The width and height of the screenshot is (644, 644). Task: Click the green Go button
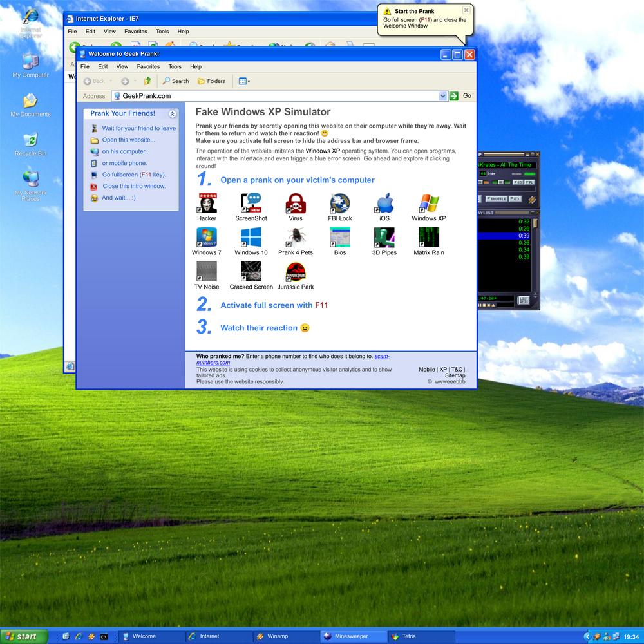(454, 96)
